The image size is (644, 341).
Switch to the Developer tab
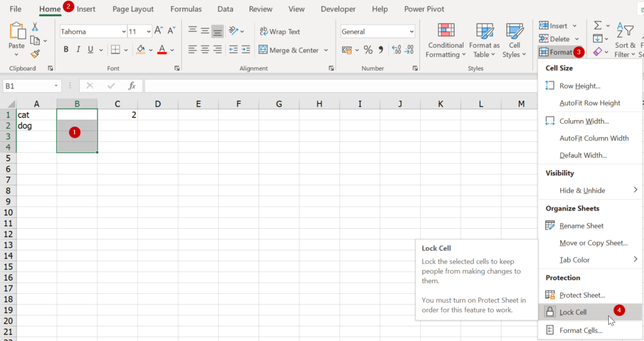click(338, 9)
